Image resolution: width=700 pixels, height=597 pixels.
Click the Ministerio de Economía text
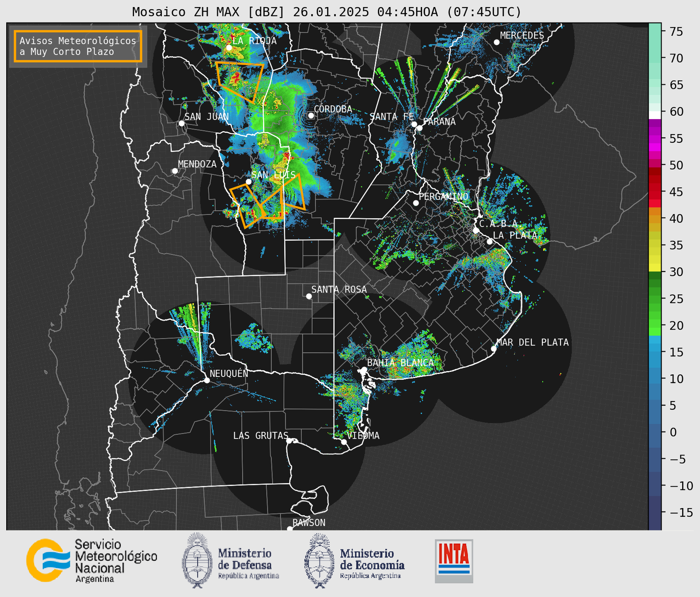coord(372,564)
